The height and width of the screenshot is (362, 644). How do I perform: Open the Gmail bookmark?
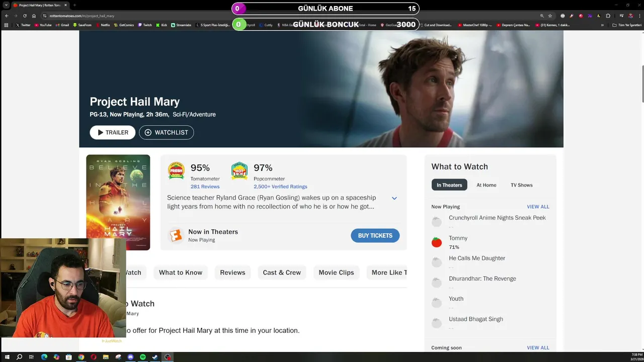click(x=62, y=25)
